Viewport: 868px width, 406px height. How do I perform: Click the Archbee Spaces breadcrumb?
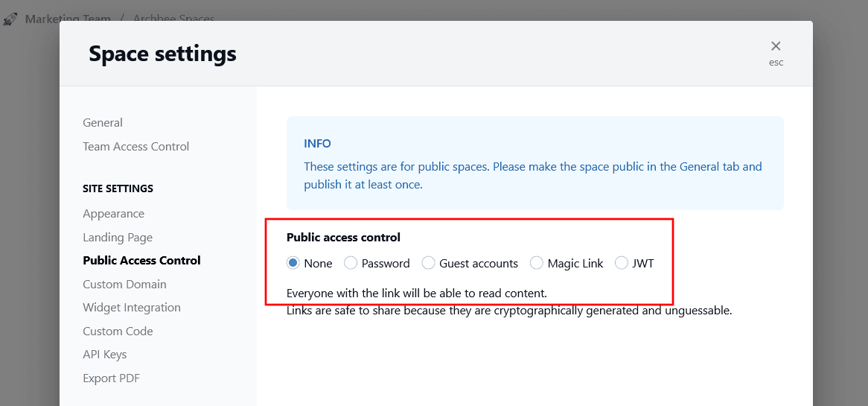click(x=173, y=19)
